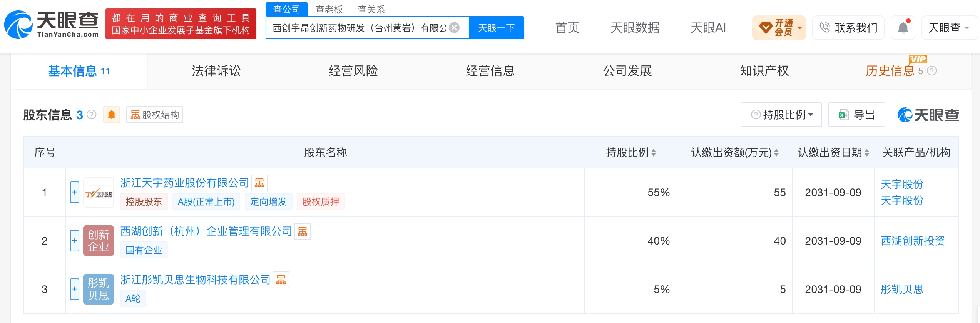The height and width of the screenshot is (323, 980).
Task: Expand row for 西湖创新（杭州）企业管理有限公司
Action: 75,241
